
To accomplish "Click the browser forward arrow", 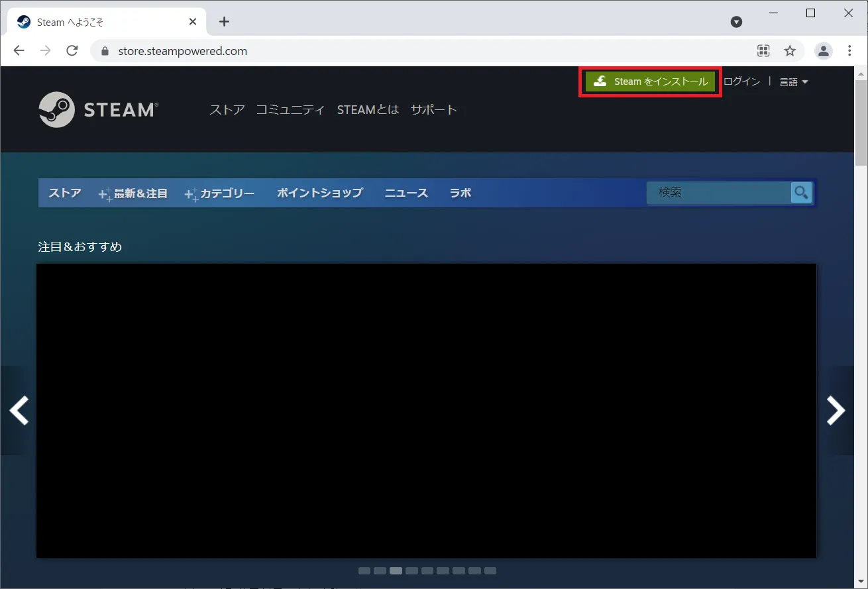I will tap(45, 50).
